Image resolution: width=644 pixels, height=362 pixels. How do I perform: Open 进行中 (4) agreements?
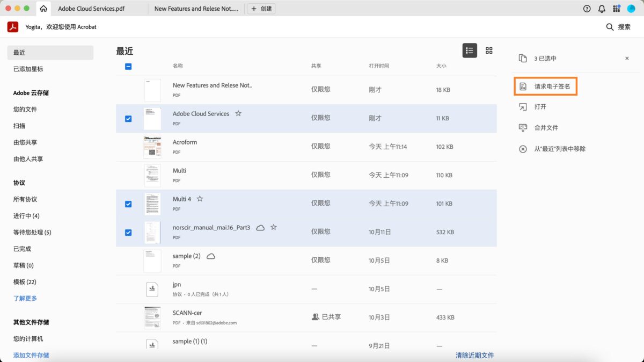click(26, 216)
